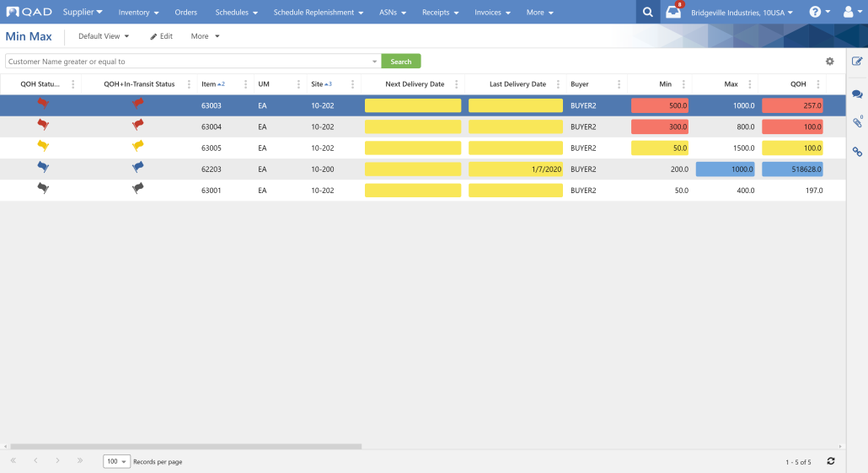Open the comments chat bubble sidebar icon
Image resolution: width=868 pixels, height=473 pixels.
[857, 94]
